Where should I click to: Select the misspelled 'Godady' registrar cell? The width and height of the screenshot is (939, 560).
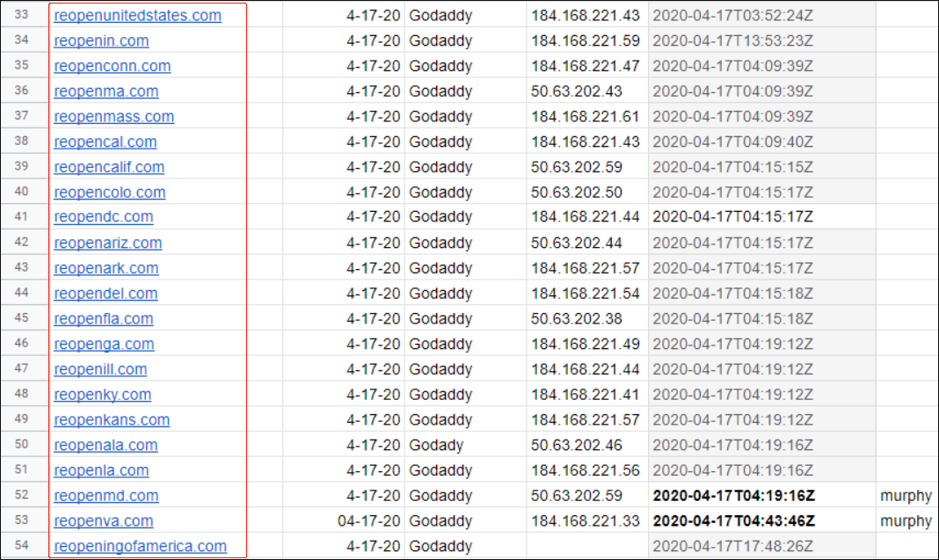[465, 445]
